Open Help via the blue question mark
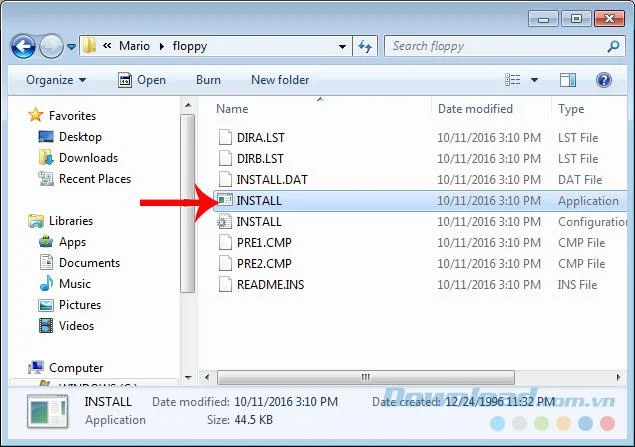The width and height of the screenshot is (635, 447). 603,80
